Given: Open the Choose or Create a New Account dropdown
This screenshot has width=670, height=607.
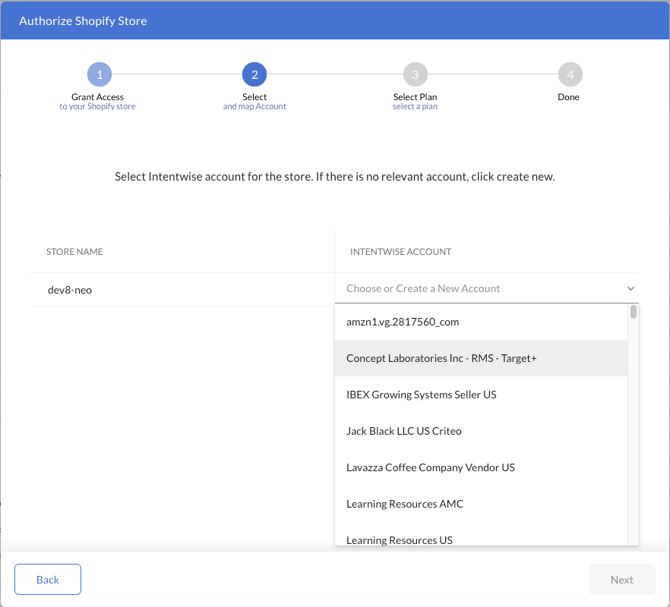Looking at the screenshot, I should tap(486, 288).
